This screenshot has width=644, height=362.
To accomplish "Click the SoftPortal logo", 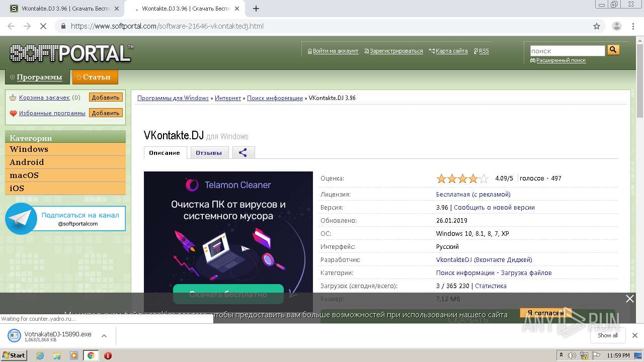I will click(x=71, y=53).
